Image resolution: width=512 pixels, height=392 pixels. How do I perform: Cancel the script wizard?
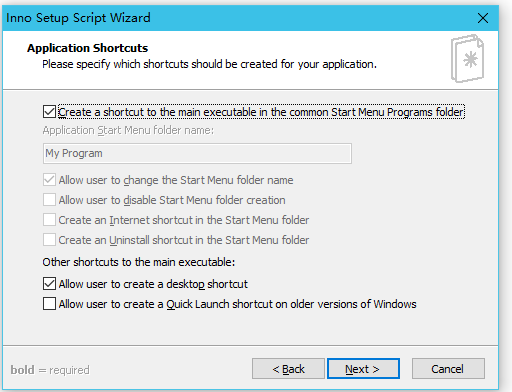click(448, 369)
